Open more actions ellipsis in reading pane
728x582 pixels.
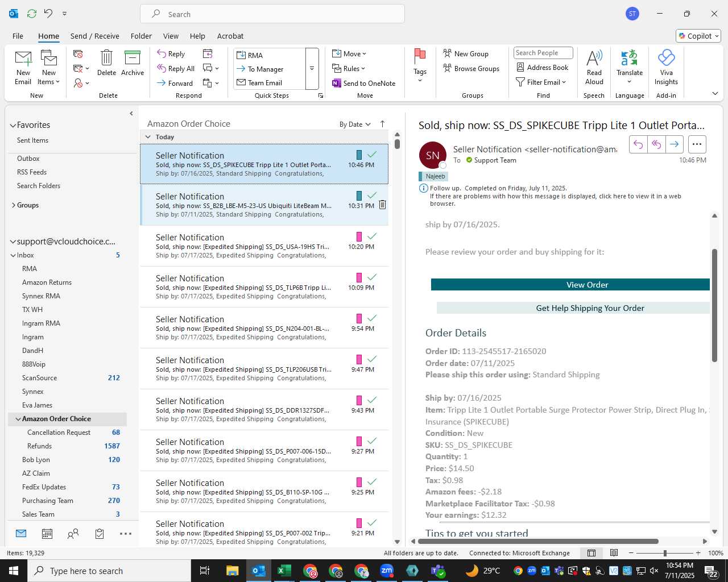pyautogui.click(x=697, y=144)
